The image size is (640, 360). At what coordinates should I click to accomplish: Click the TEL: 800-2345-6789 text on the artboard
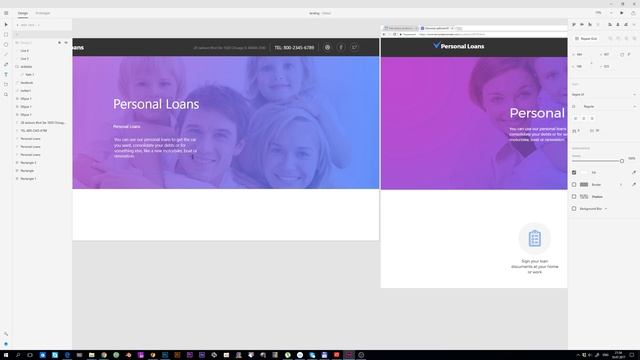(294, 48)
